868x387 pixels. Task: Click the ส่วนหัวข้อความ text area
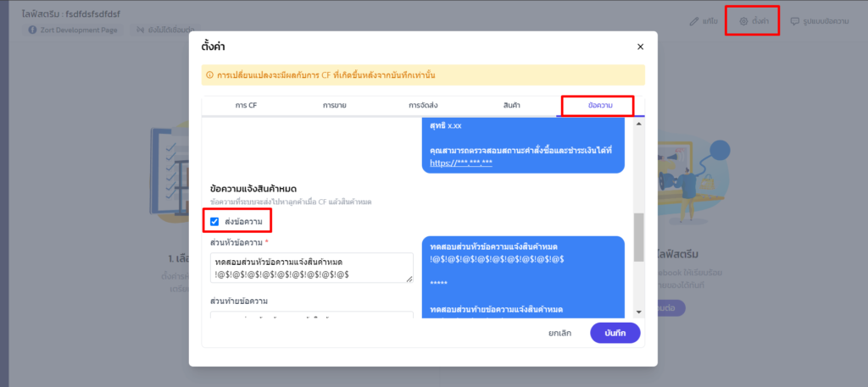[x=311, y=267]
